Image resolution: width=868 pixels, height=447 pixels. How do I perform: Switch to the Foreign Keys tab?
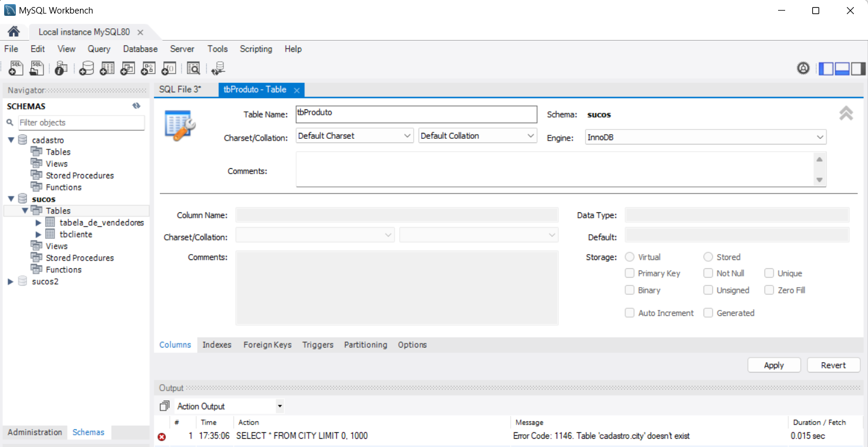(x=267, y=345)
